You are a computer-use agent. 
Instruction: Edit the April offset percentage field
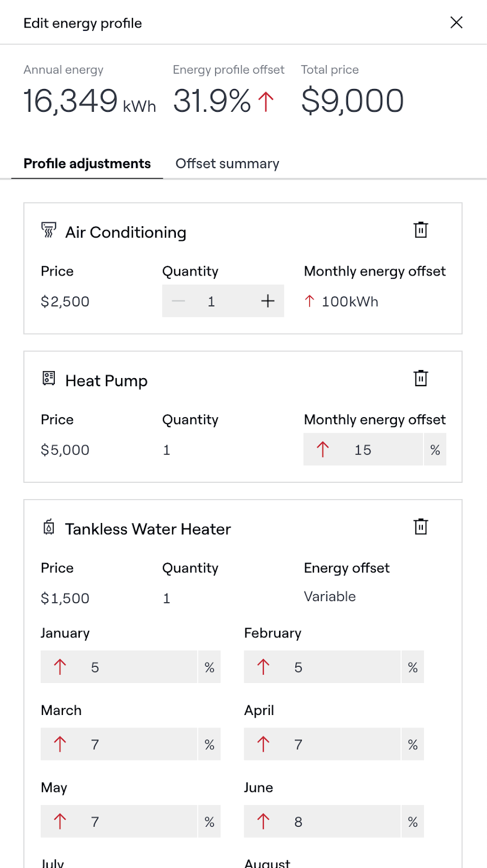click(x=337, y=744)
